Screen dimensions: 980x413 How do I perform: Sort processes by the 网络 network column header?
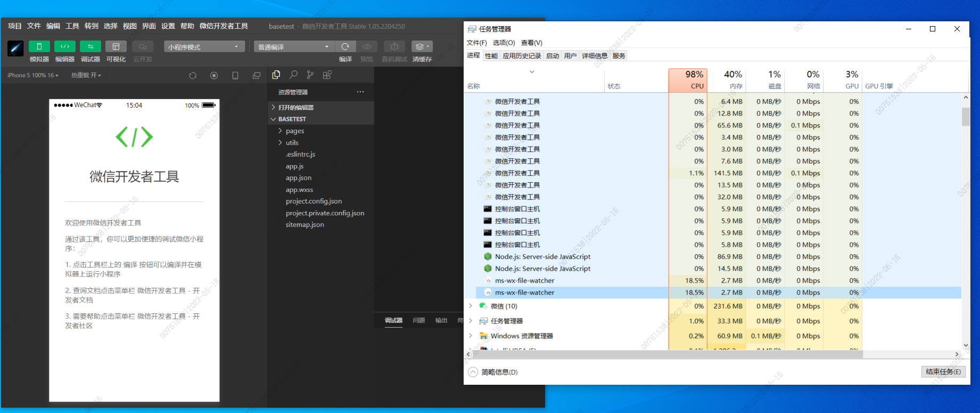(804, 80)
